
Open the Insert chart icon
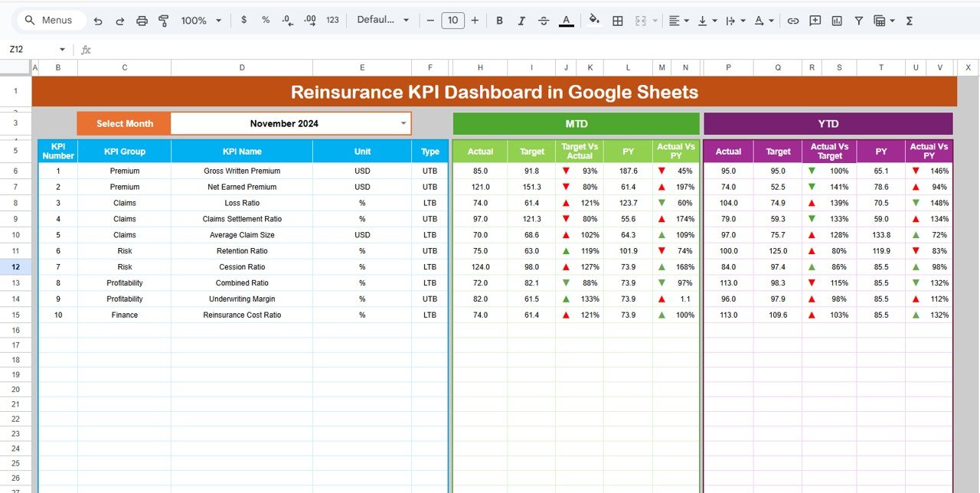(836, 21)
